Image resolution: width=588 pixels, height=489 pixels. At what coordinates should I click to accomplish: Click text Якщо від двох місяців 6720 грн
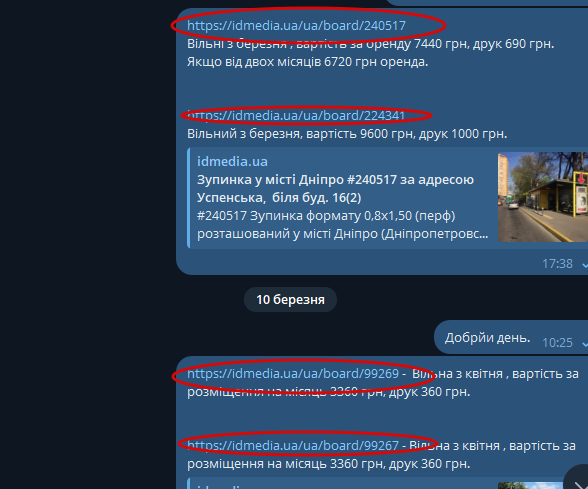(x=308, y=62)
